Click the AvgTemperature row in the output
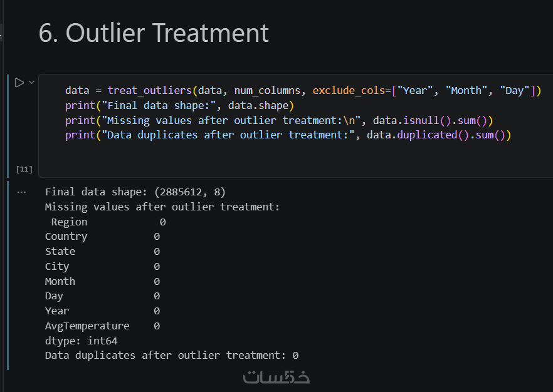This screenshot has height=392, width=553. point(103,326)
